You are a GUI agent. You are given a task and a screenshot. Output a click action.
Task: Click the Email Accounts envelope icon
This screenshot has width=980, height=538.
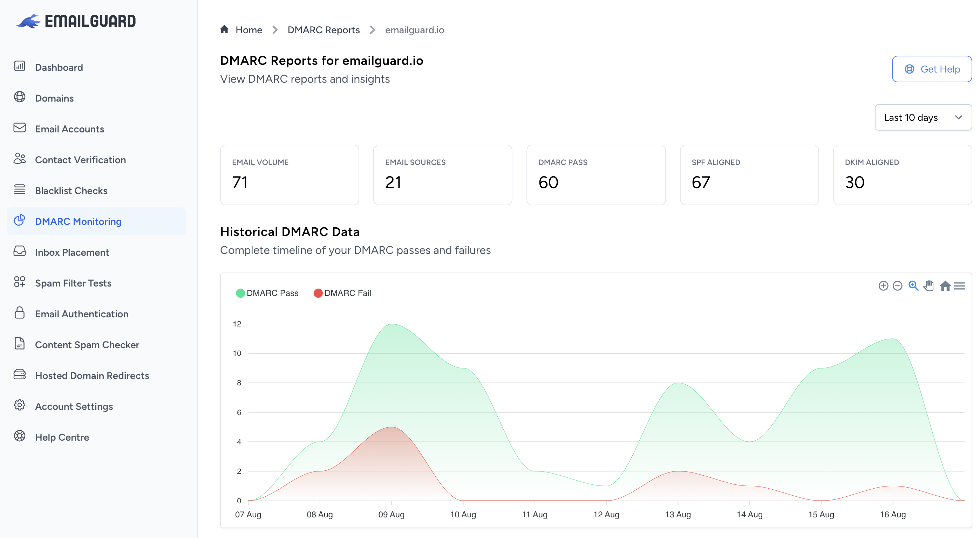click(20, 128)
